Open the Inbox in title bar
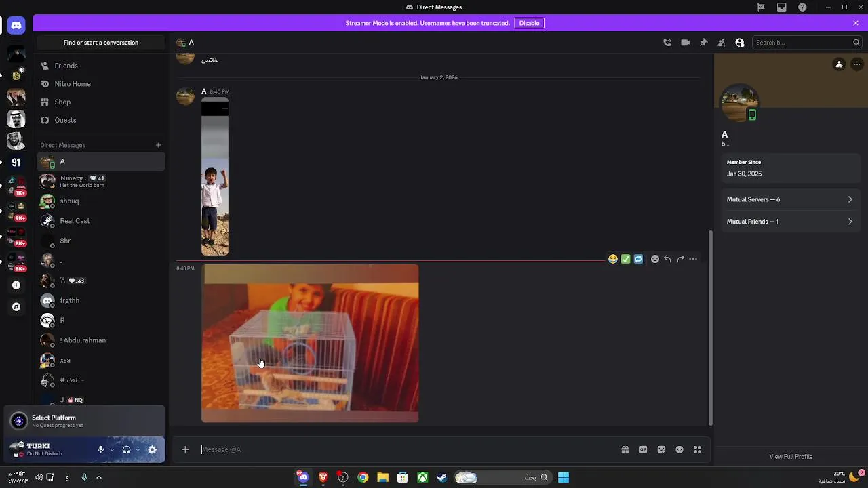 [x=782, y=7]
